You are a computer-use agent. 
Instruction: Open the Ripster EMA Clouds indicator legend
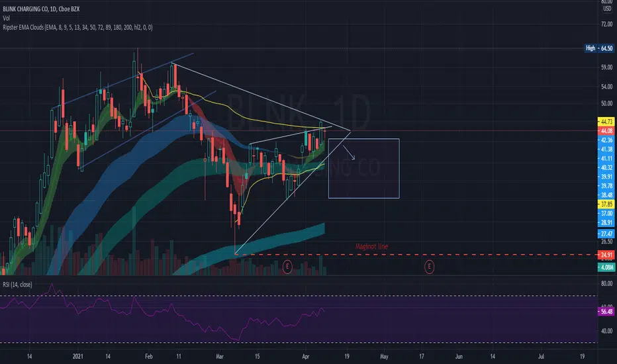click(77, 28)
